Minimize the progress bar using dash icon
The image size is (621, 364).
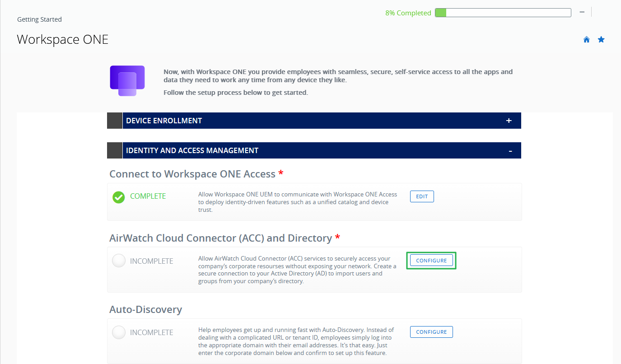tap(582, 12)
